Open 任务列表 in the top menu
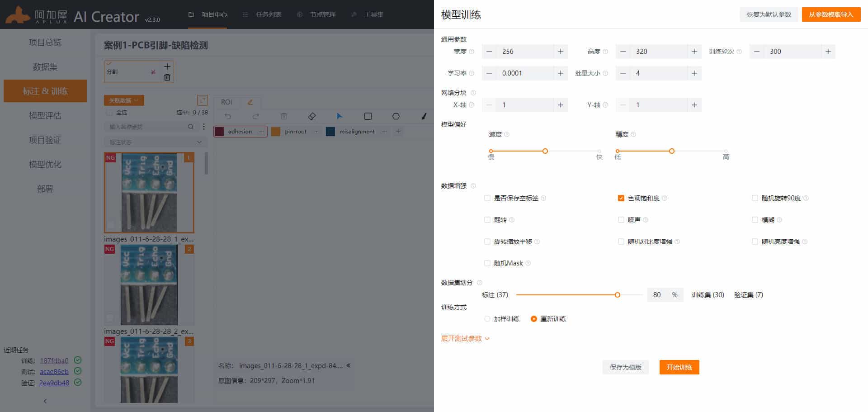 262,14
